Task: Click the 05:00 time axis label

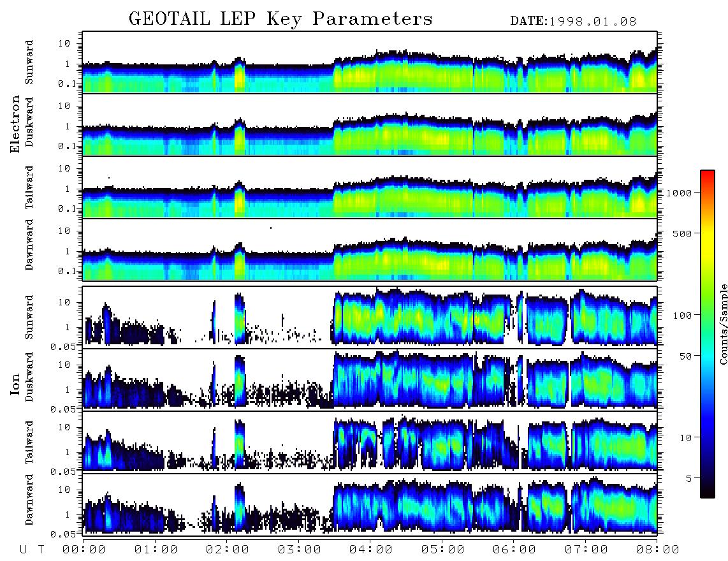Action: [x=443, y=550]
